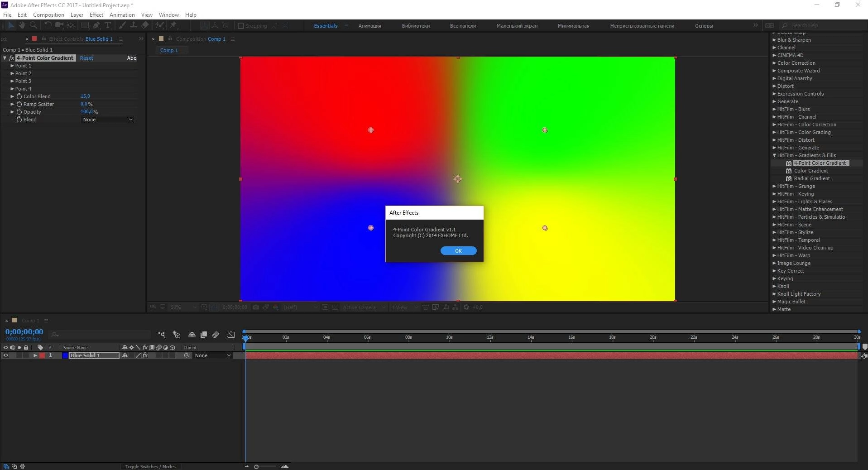Select the Pan Behind anchor point tool

pos(71,25)
